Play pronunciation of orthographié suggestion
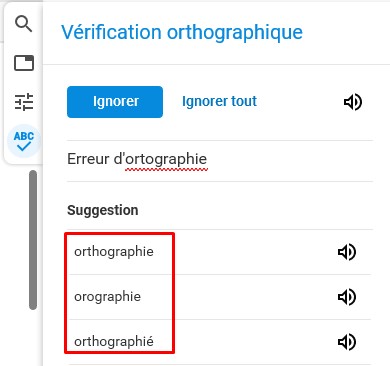Screen dimensions: 390x366 tap(347, 342)
